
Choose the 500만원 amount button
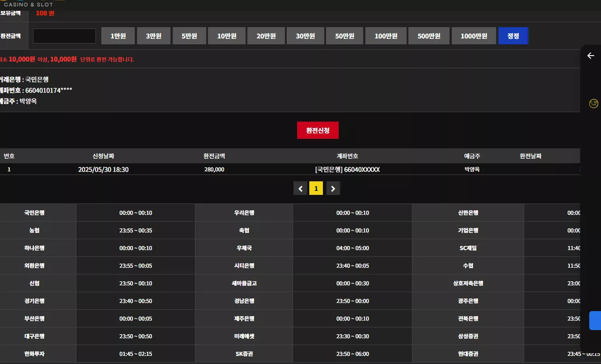click(429, 36)
